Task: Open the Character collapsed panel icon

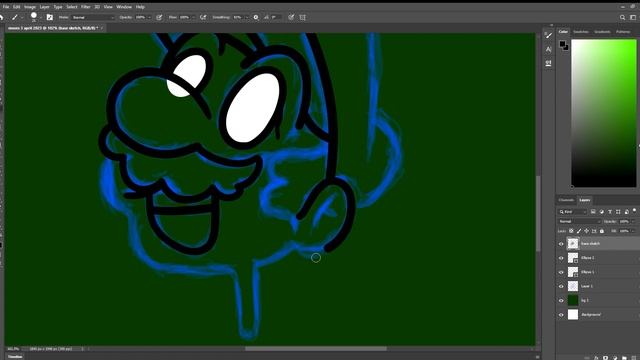Action: 549,49
